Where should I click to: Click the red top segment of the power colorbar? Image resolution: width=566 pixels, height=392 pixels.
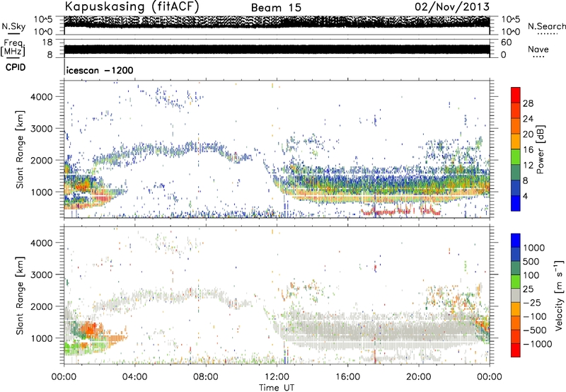[x=516, y=95]
